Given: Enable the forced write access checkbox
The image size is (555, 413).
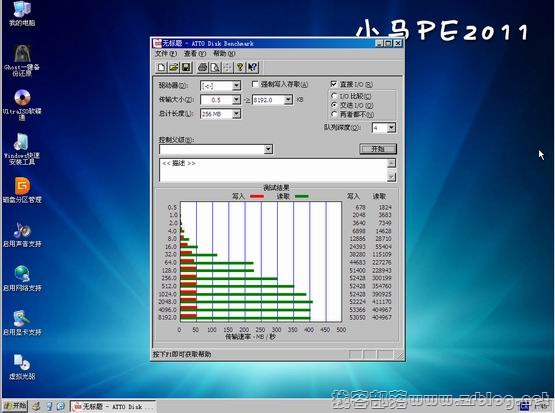Looking at the screenshot, I should click(255, 84).
